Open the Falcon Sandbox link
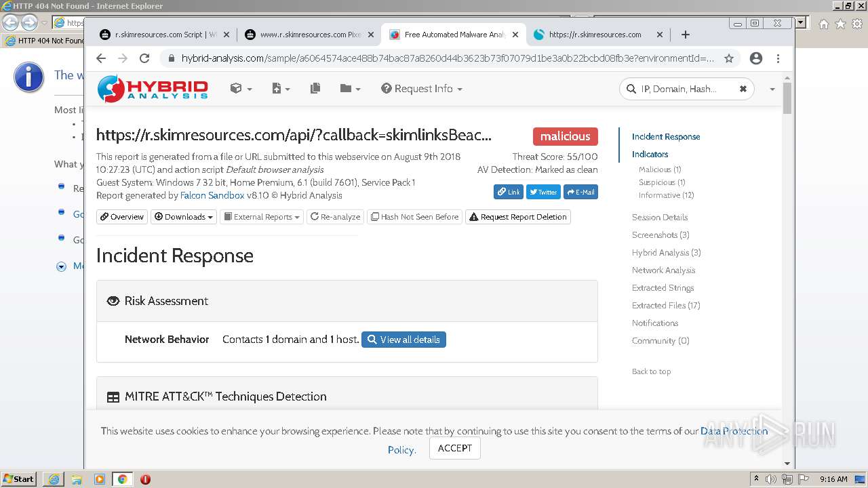 click(212, 195)
